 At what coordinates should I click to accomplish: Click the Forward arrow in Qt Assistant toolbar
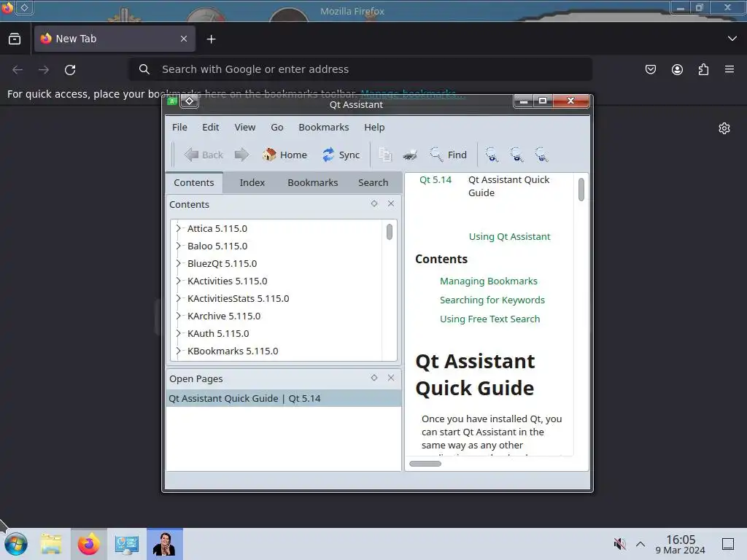[241, 155]
